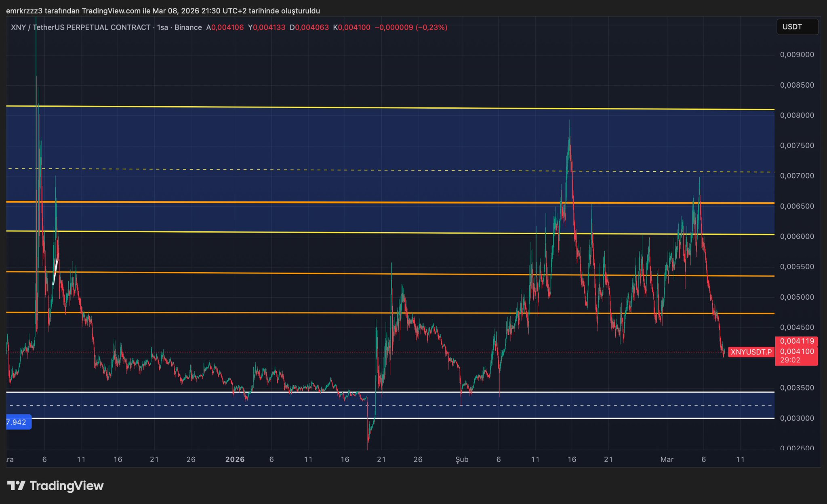This screenshot has width=827, height=504.
Task: Click the 2026 label on time axis
Action: click(x=235, y=460)
